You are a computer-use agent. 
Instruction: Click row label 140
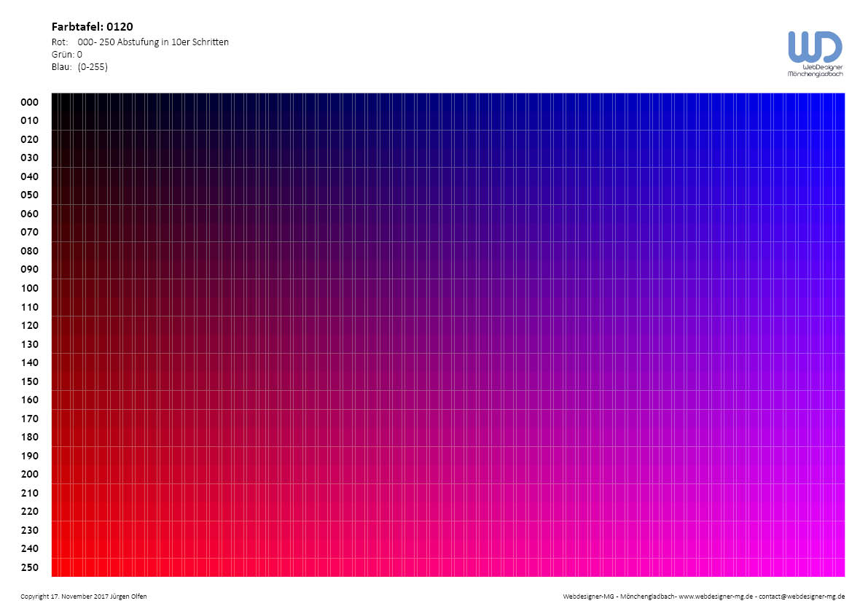[30, 362]
